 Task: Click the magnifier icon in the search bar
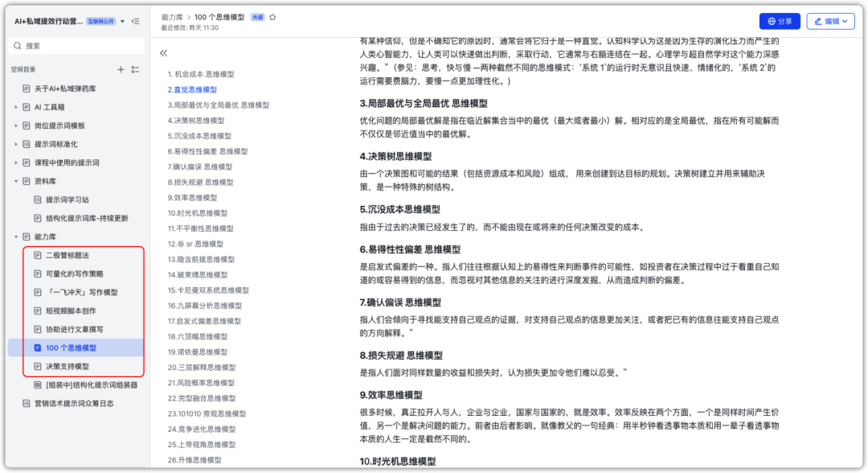[x=17, y=45]
